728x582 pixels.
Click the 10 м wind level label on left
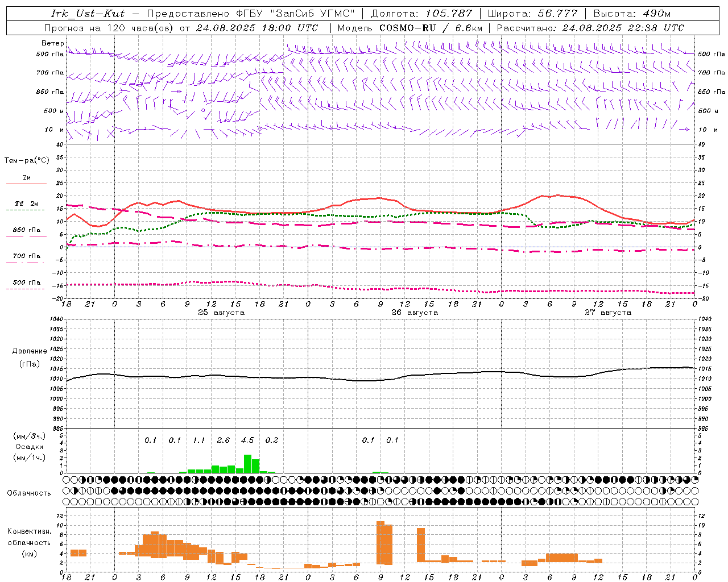pyautogui.click(x=55, y=130)
